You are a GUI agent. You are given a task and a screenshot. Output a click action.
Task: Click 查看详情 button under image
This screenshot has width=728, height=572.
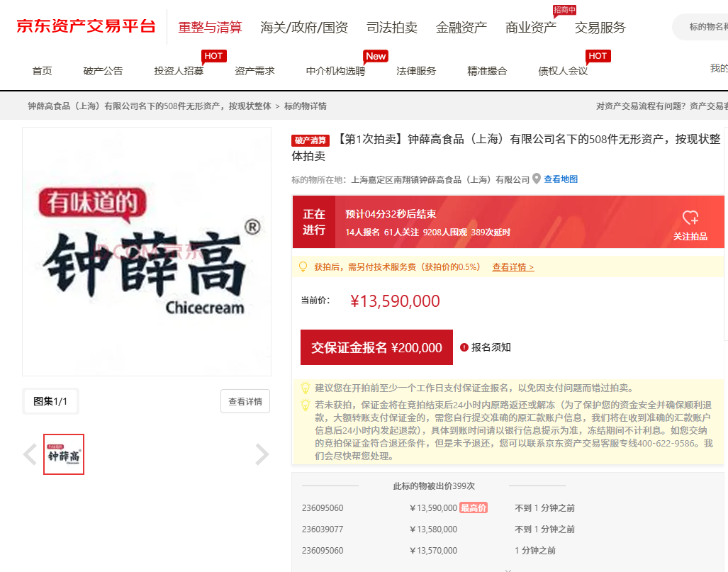pos(245,401)
